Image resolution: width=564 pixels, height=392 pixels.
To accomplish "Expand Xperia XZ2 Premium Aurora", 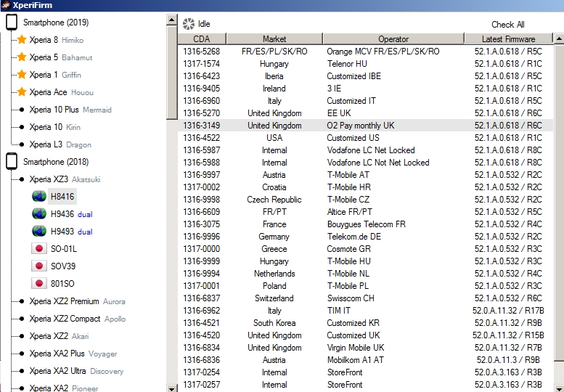I will tap(22, 301).
